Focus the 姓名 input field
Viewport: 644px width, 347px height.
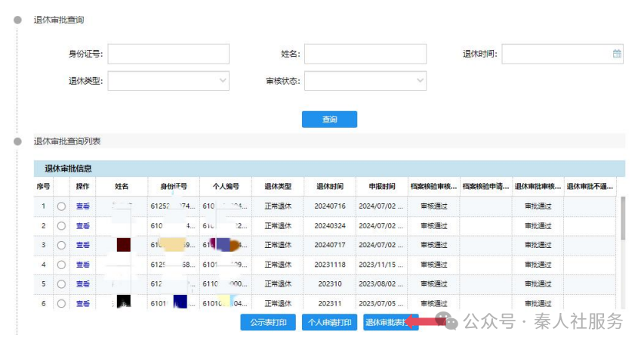[x=365, y=54]
